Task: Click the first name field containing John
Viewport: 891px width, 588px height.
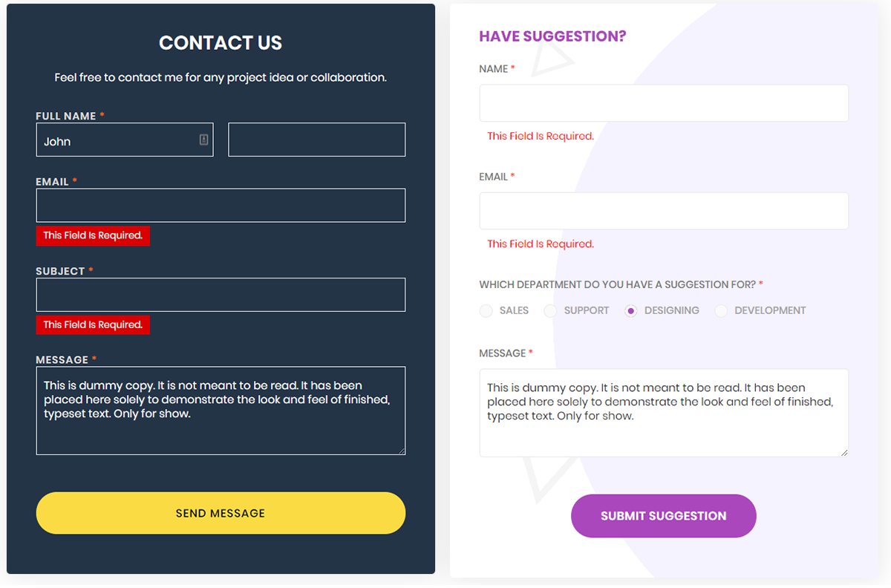Action: tap(115, 140)
